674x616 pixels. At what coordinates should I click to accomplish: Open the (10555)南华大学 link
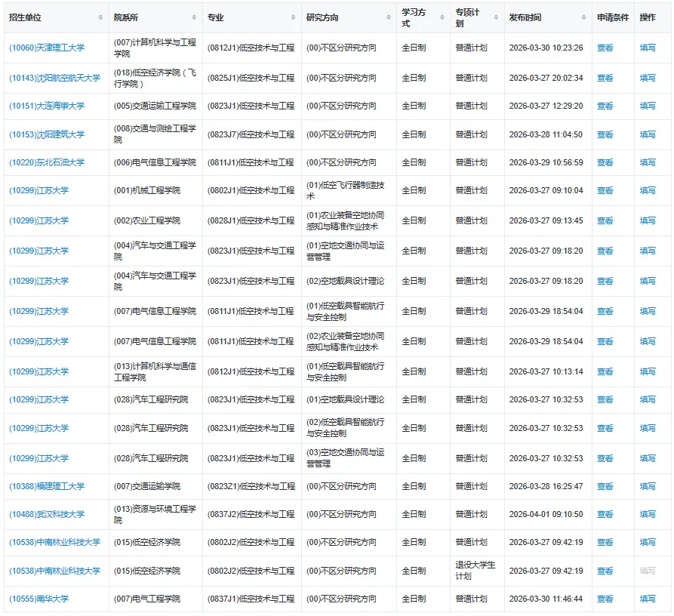tap(39, 599)
